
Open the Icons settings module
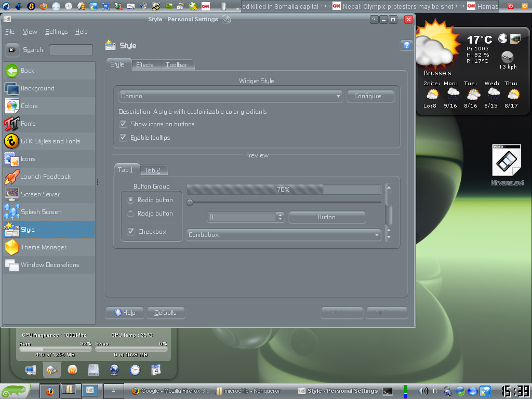(49, 159)
